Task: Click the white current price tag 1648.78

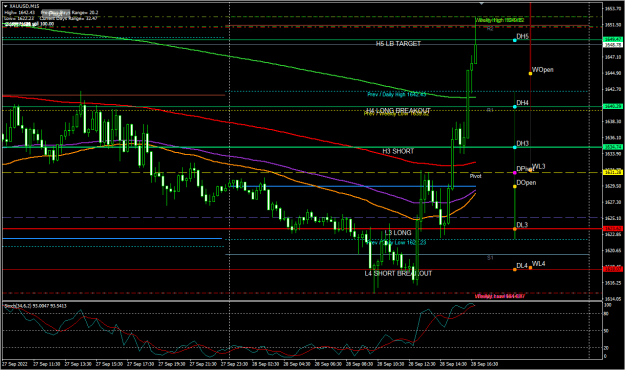Action: click(x=612, y=45)
